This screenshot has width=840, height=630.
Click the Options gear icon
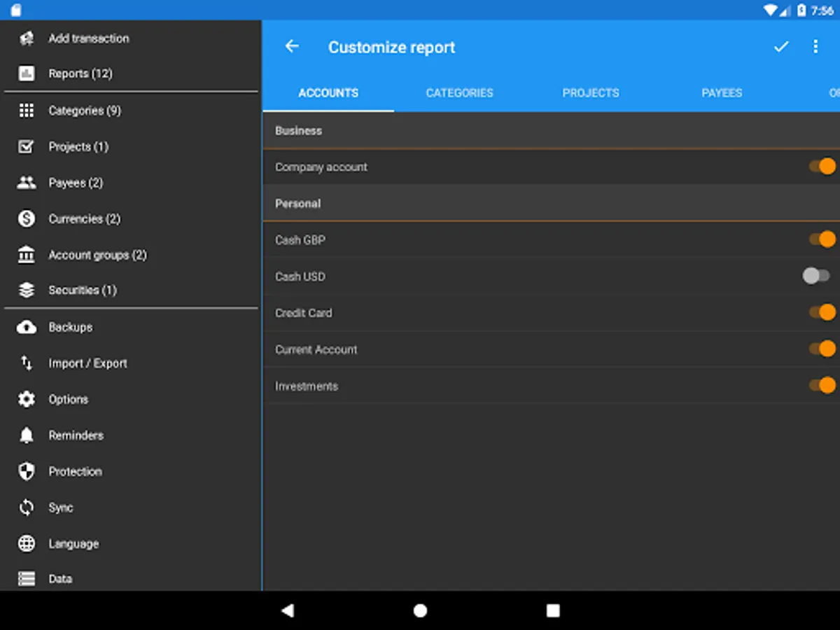click(27, 399)
